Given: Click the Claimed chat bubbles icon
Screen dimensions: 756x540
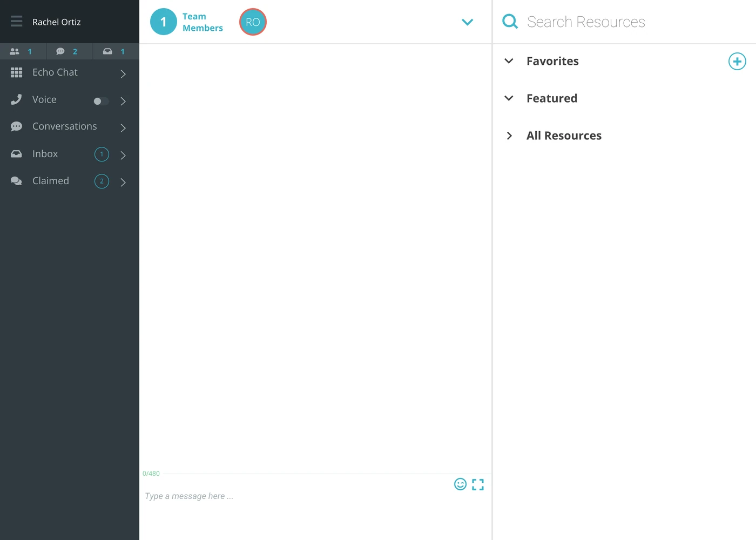Looking at the screenshot, I should pos(16,181).
